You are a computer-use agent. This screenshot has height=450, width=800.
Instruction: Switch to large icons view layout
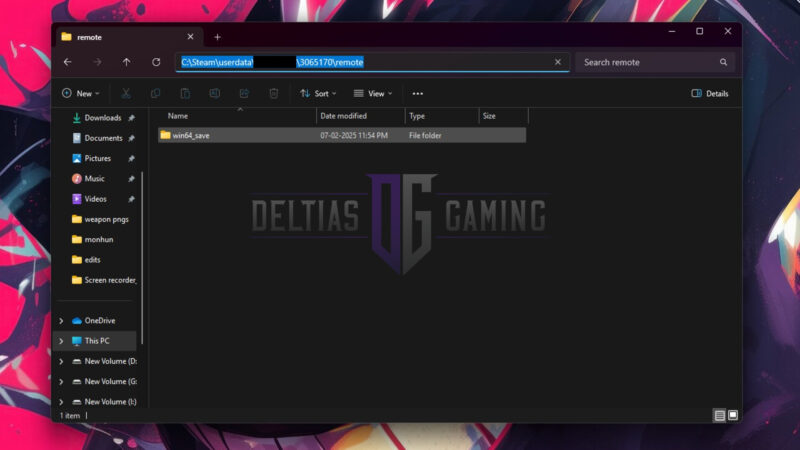733,415
